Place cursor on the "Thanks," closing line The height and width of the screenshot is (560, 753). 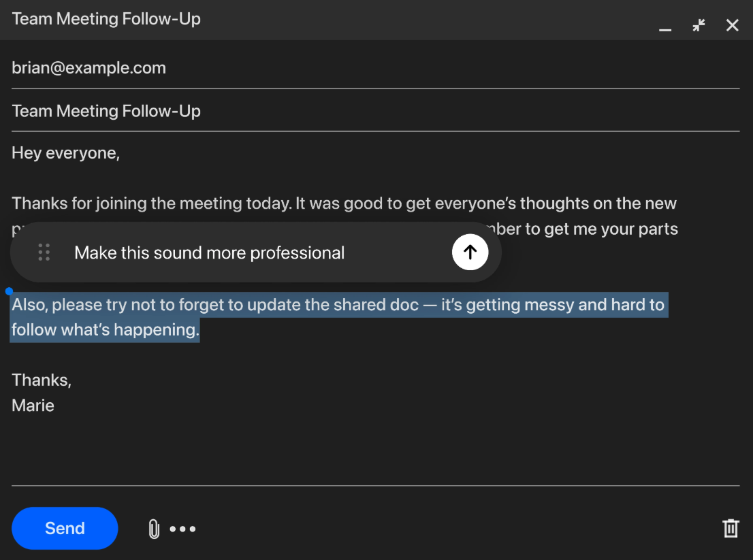[42, 380]
